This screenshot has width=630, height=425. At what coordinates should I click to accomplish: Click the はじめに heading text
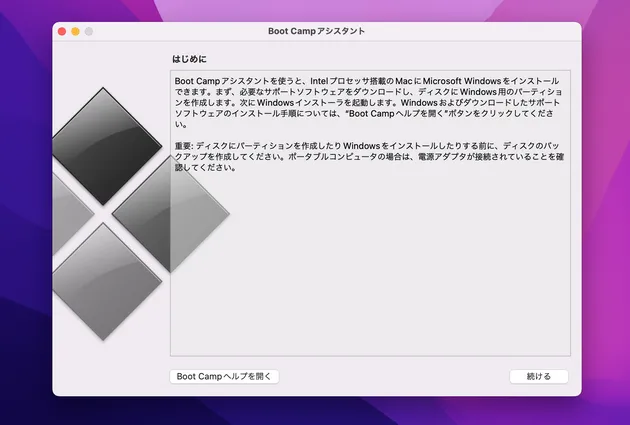pos(189,59)
